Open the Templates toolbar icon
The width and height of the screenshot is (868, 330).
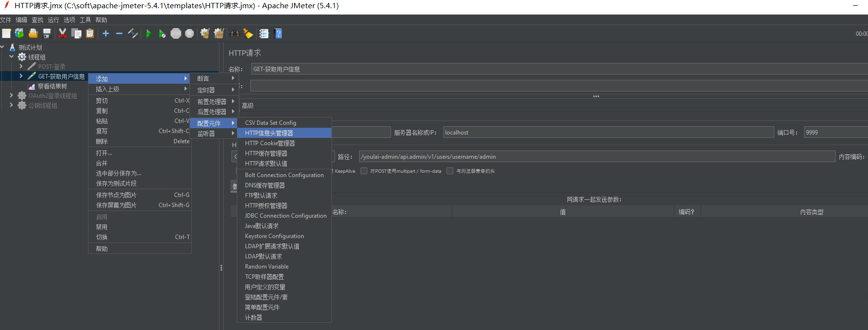click(x=19, y=33)
